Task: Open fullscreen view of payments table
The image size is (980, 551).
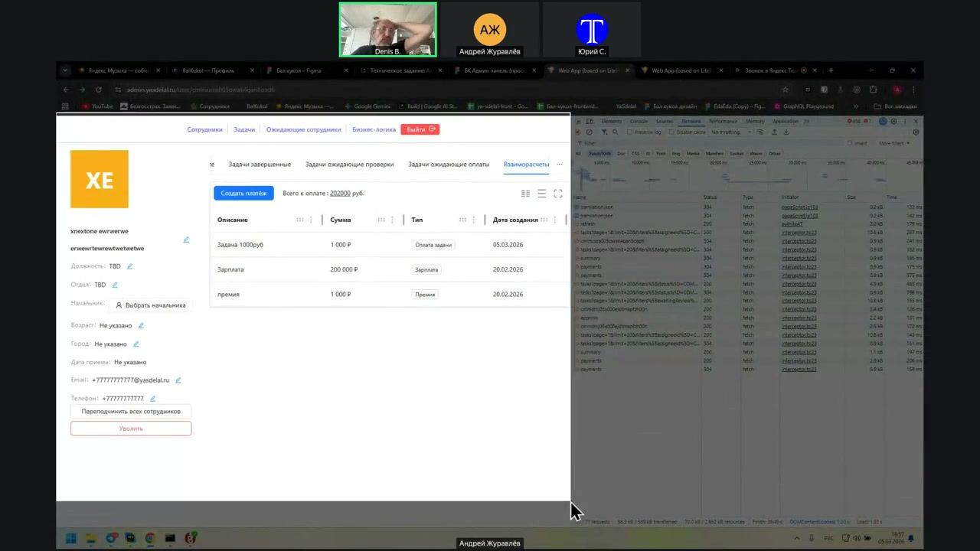Action: coord(557,194)
